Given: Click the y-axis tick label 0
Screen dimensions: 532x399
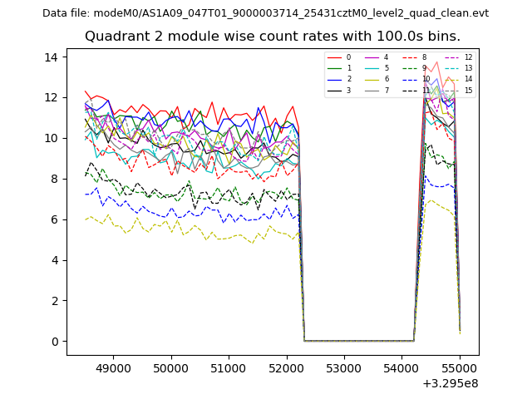Looking at the screenshot, I should coord(55,342).
